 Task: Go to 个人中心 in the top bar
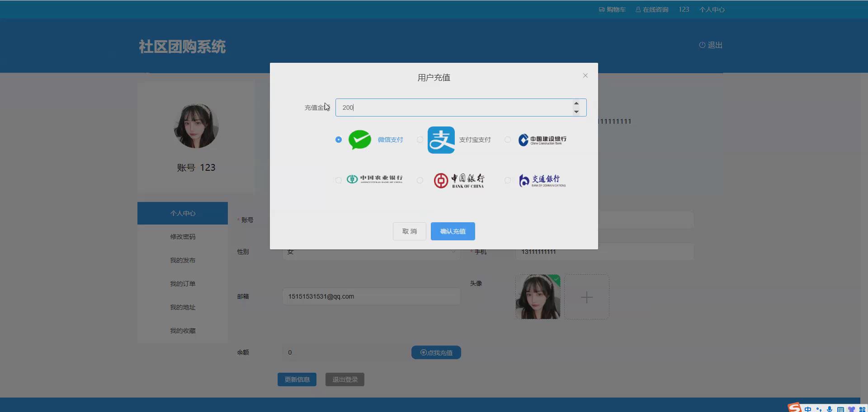pyautogui.click(x=712, y=9)
